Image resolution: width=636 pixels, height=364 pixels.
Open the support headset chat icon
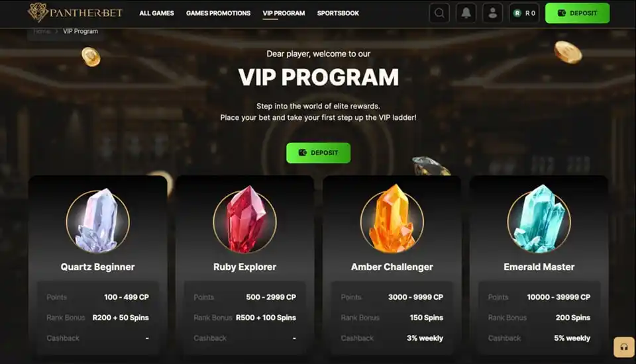tap(624, 347)
